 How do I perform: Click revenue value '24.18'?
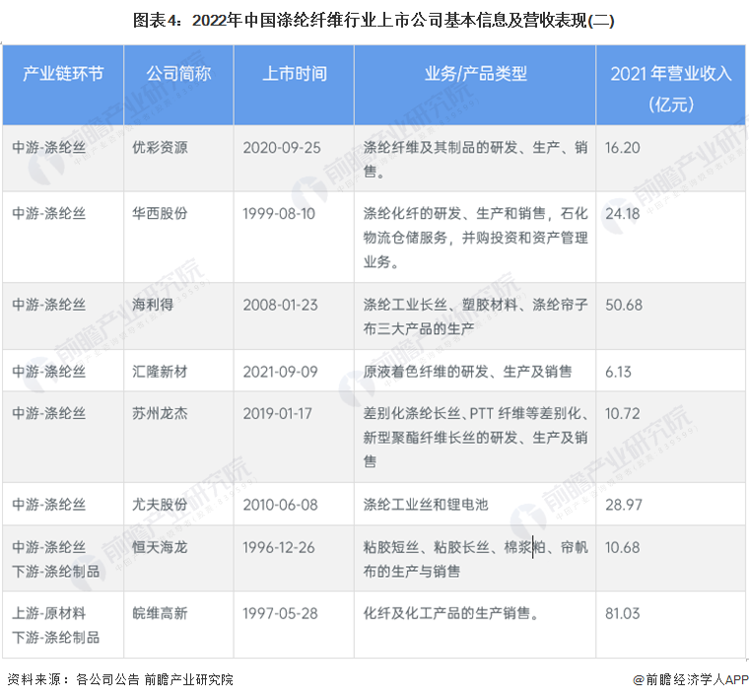(x=623, y=214)
